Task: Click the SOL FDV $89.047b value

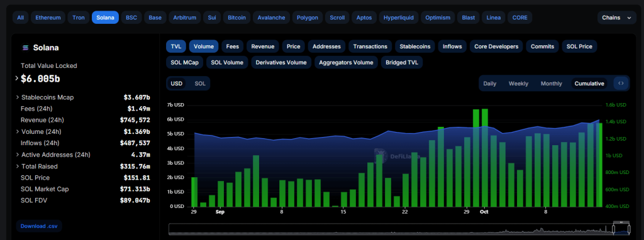Action: point(135,200)
